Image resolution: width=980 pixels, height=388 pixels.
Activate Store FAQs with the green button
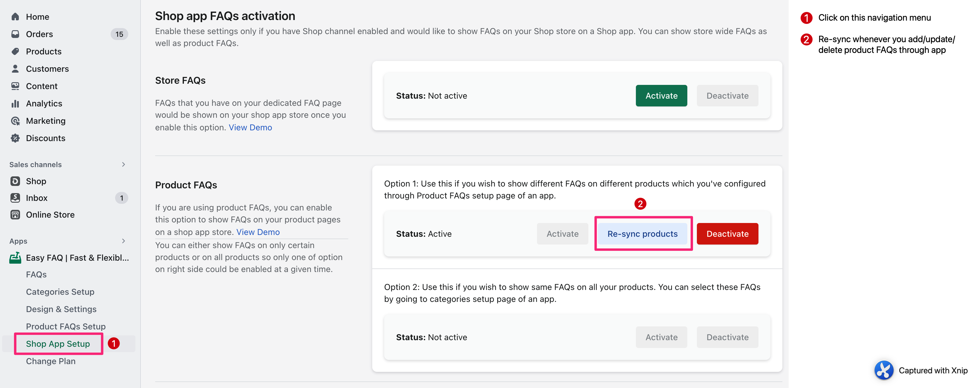[x=661, y=96]
